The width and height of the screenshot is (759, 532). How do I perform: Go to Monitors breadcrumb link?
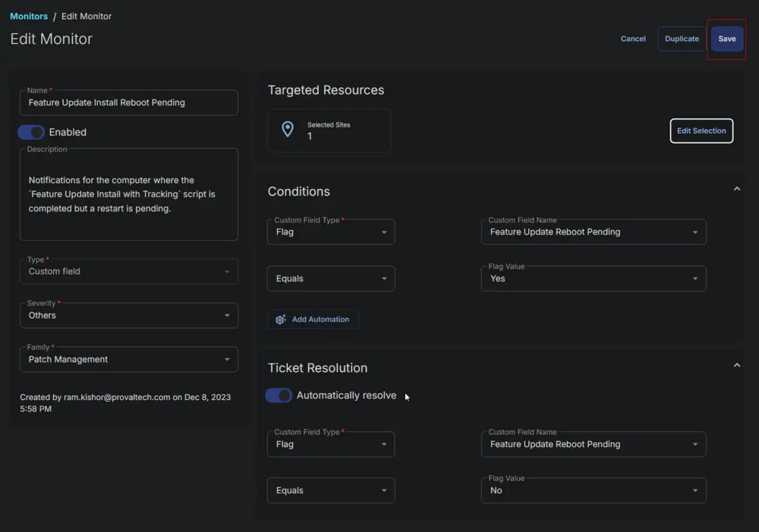point(29,16)
